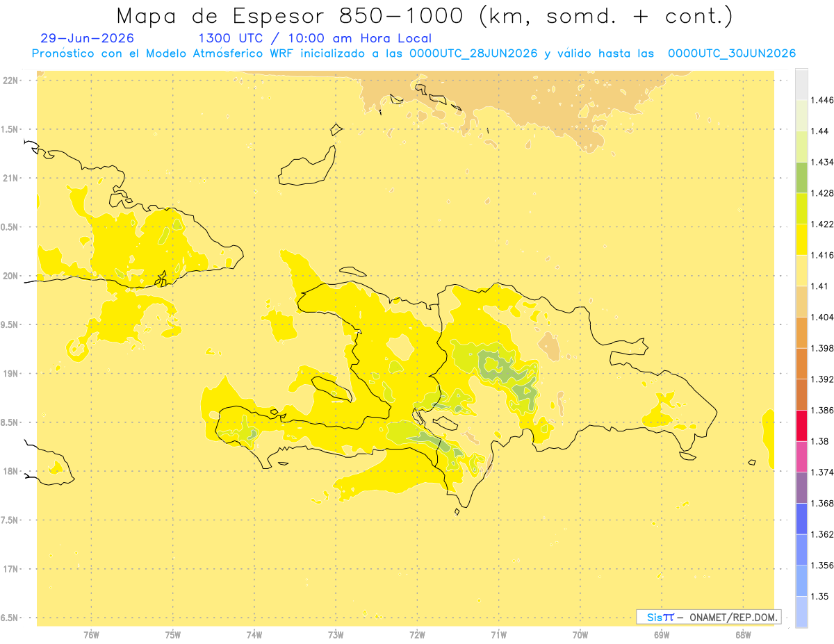Click the "21N" latitude axis label
The width and height of the screenshot is (834, 644).
point(12,178)
